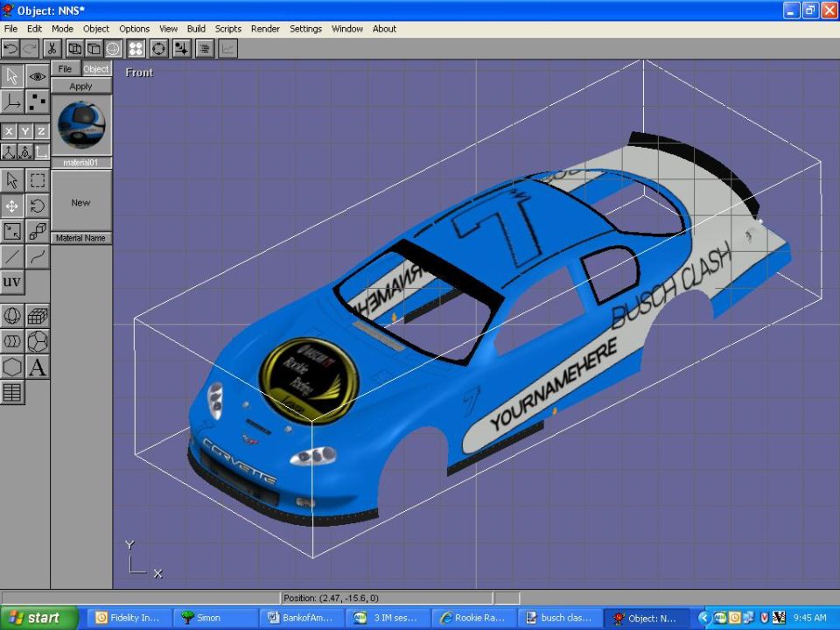Select screen coordinates icon

(41, 152)
